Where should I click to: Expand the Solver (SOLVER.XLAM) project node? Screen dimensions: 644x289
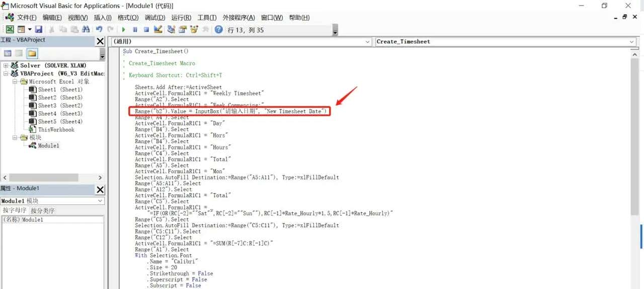(6, 65)
